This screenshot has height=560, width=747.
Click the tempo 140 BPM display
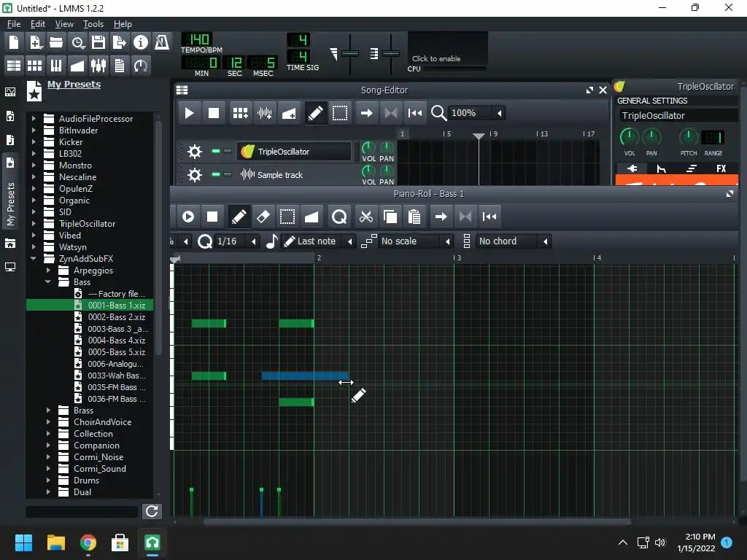(x=197, y=39)
